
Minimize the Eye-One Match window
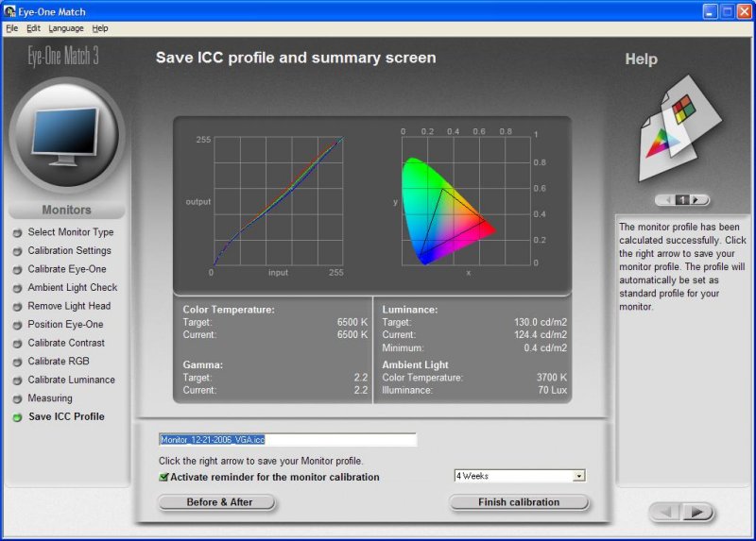tap(710, 11)
